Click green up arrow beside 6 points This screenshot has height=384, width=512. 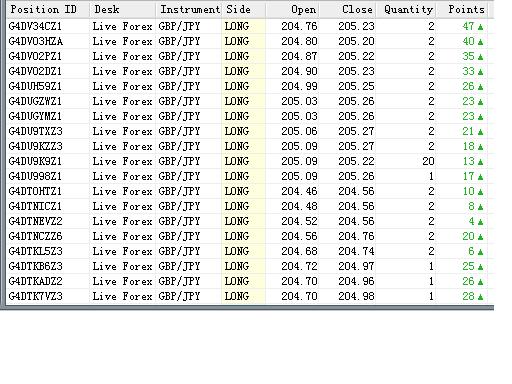pyautogui.click(x=480, y=252)
